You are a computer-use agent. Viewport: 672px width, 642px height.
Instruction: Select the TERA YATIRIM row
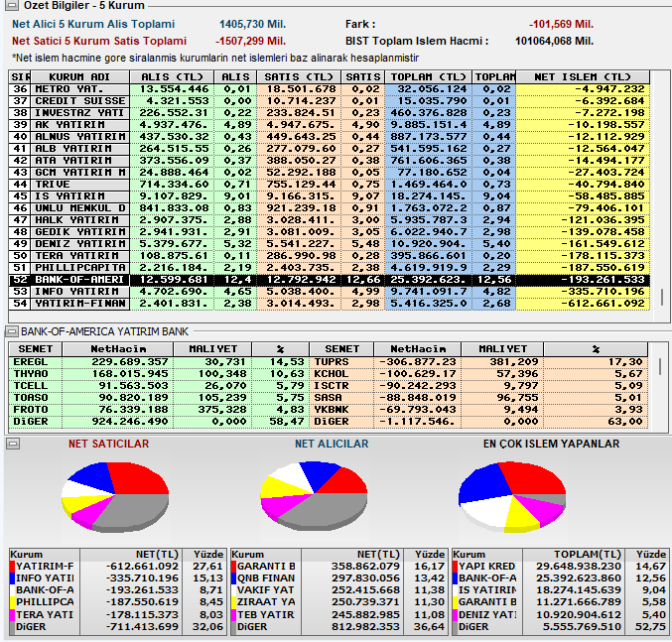[x=330, y=256]
